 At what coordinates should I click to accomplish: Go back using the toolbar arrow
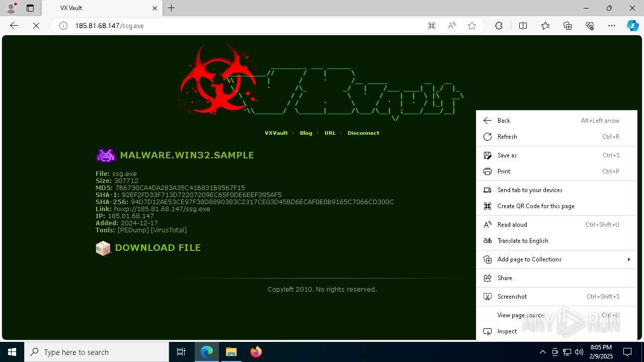click(x=14, y=26)
